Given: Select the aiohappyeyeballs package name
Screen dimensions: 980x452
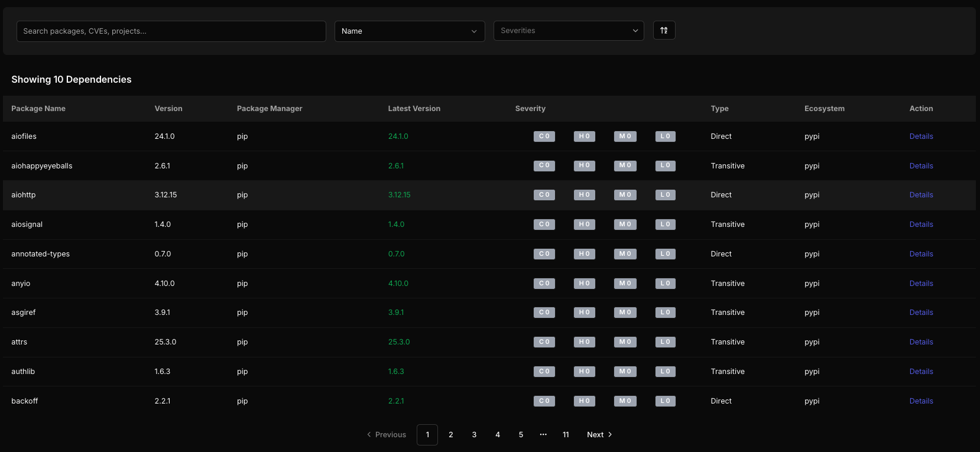Looking at the screenshot, I should (42, 166).
